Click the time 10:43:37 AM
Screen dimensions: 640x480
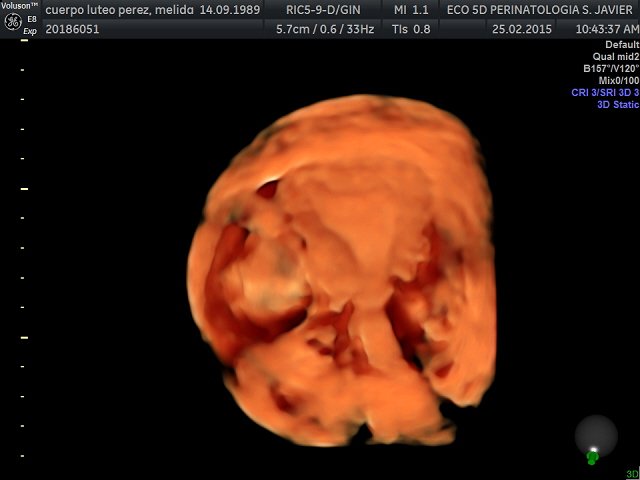click(607, 29)
